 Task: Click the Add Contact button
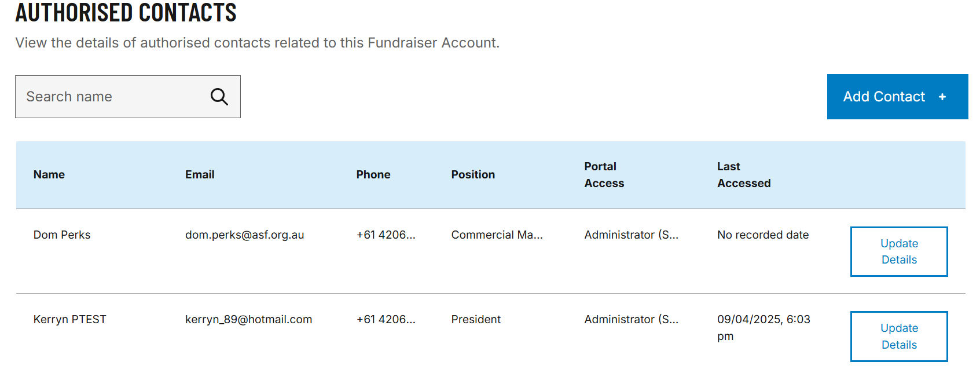pyautogui.click(x=897, y=97)
